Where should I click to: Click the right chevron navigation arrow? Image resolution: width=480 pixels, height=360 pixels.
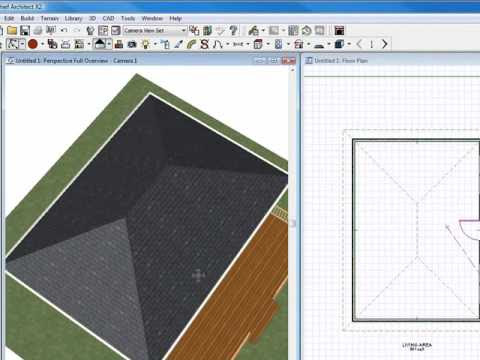pos(384,44)
